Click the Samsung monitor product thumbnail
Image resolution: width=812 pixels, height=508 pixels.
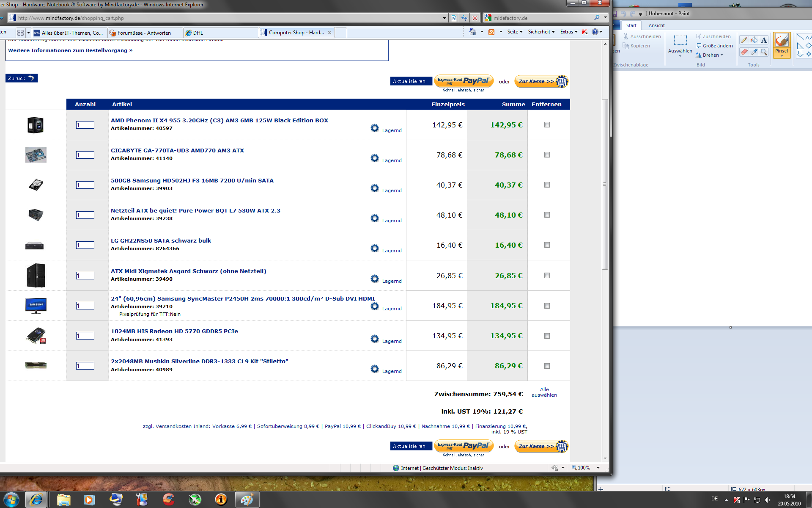[36, 306]
